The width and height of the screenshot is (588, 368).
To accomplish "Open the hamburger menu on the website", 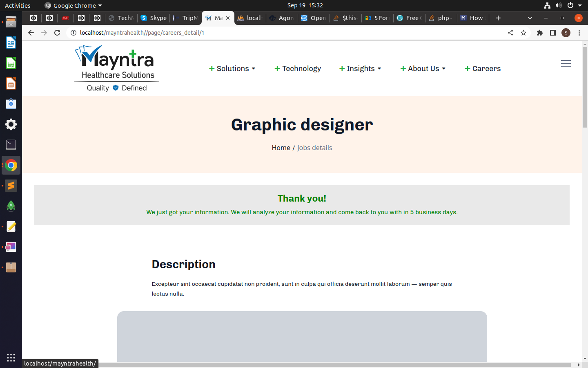I will coord(566,63).
